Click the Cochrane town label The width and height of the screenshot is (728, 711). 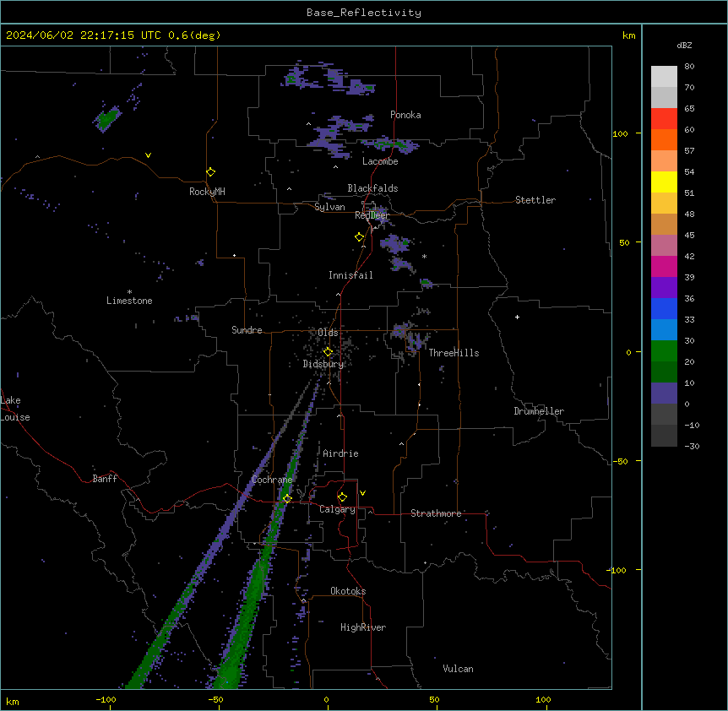tap(272, 480)
